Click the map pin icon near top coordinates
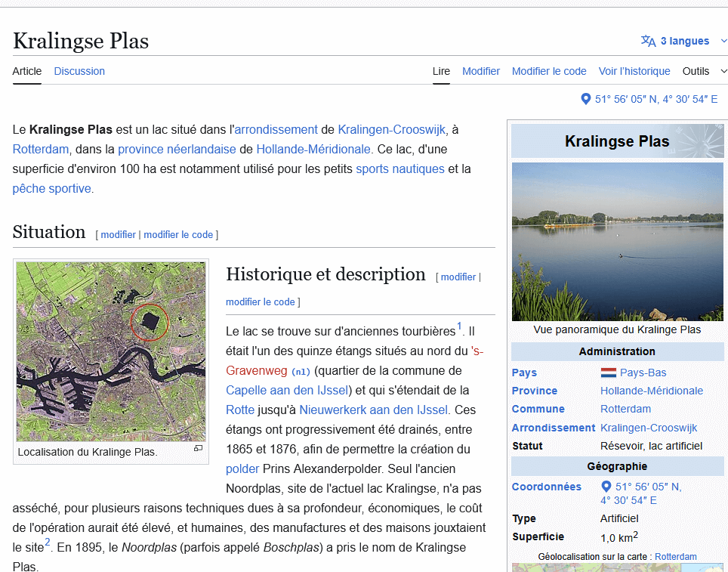The image size is (728, 572). 585,99
